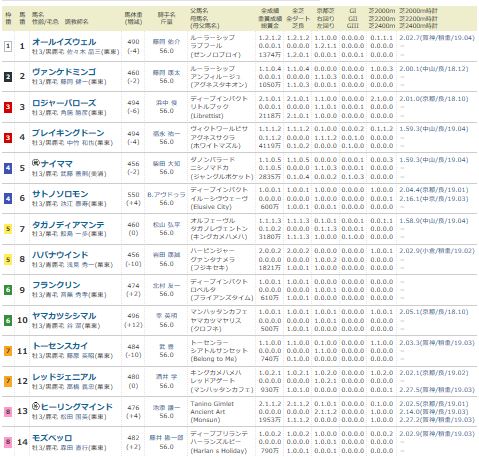The width and height of the screenshot is (479, 457).
Task: Open フランクリン horse page
Action: tap(56, 285)
